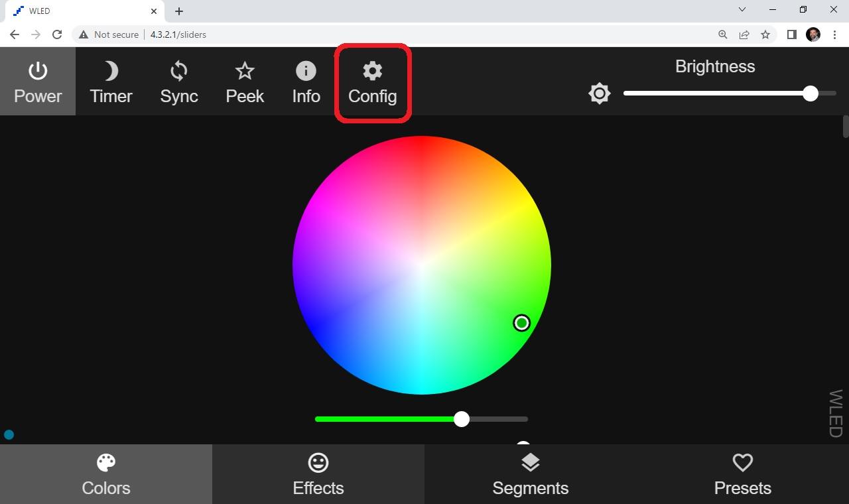Click the Brightness sun icon
The height and width of the screenshot is (504, 849).
tap(599, 94)
